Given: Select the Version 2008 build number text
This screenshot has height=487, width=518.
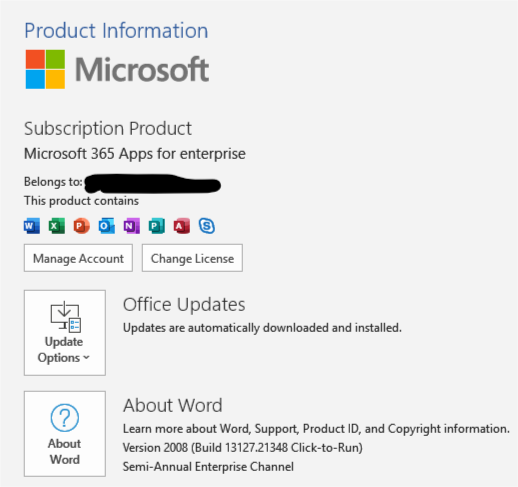Looking at the screenshot, I should point(243,448).
